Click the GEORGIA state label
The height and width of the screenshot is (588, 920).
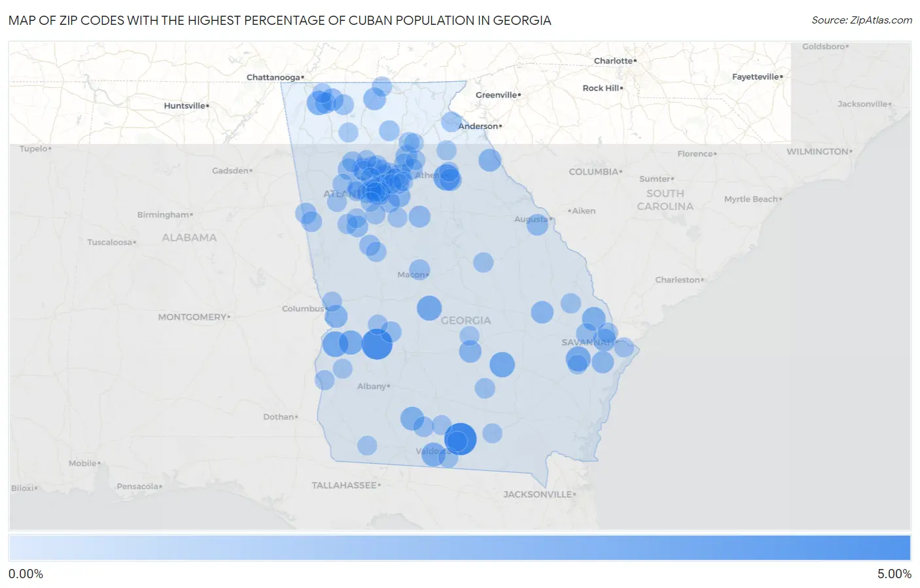pos(465,320)
